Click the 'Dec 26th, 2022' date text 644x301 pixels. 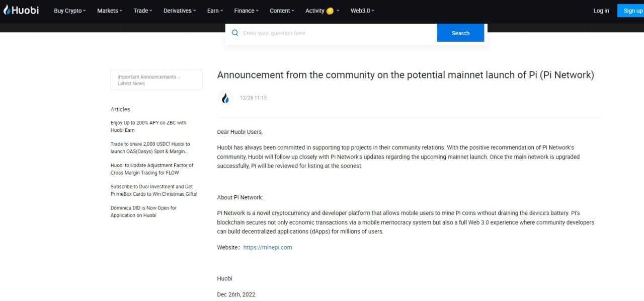236,294
